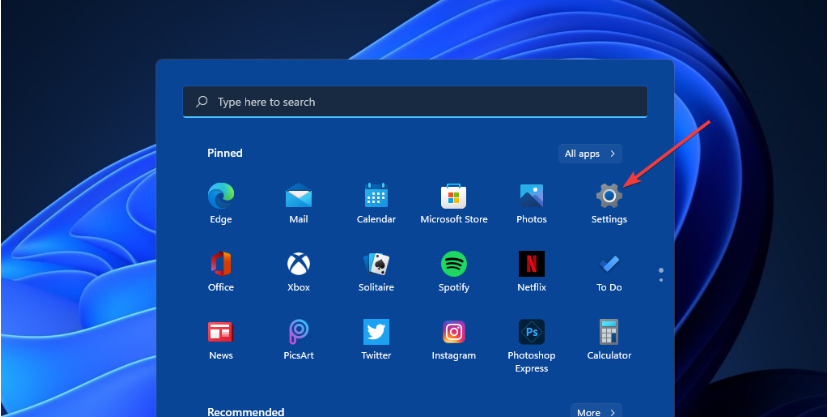Viewport: 828px width, 417px height.
Task: Click the search magnifier icon
Action: coord(202,102)
